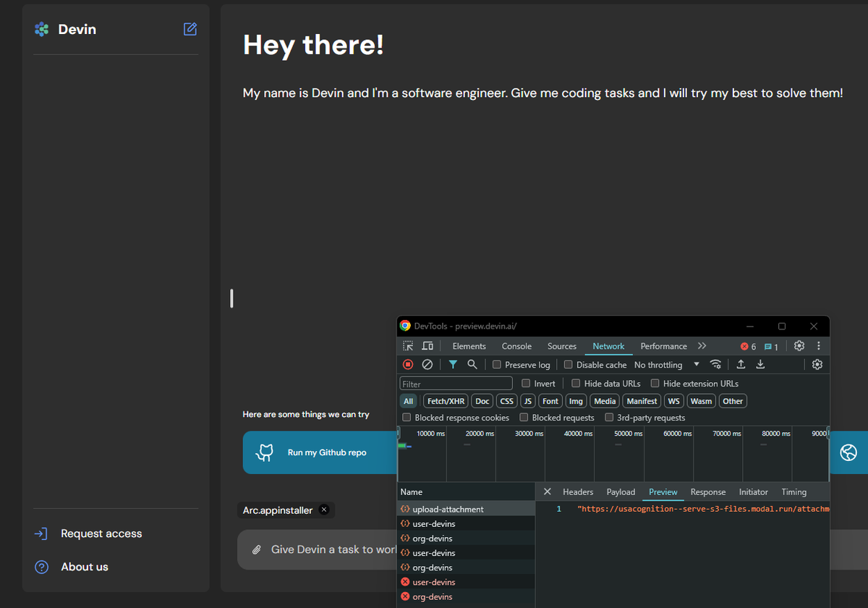Check the 3rd-party requests checkbox
The width and height of the screenshot is (868, 608).
click(x=610, y=418)
